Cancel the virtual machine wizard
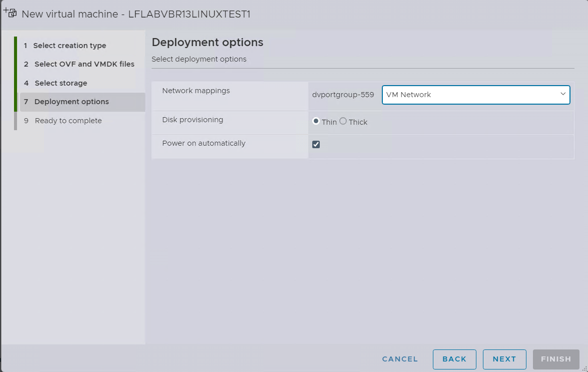The height and width of the screenshot is (372, 588). click(399, 359)
